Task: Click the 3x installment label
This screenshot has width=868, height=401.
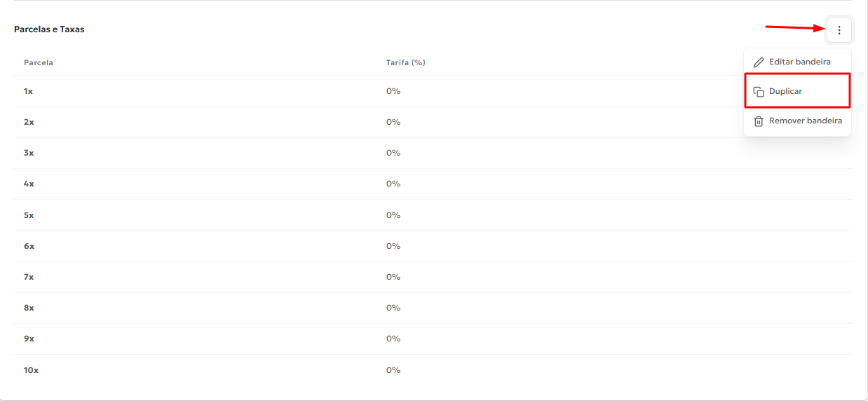Action: (x=29, y=153)
